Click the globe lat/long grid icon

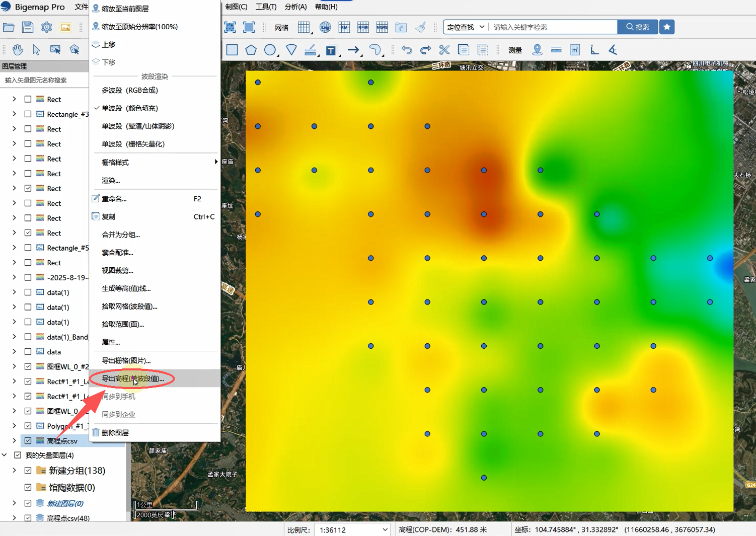tap(325, 27)
